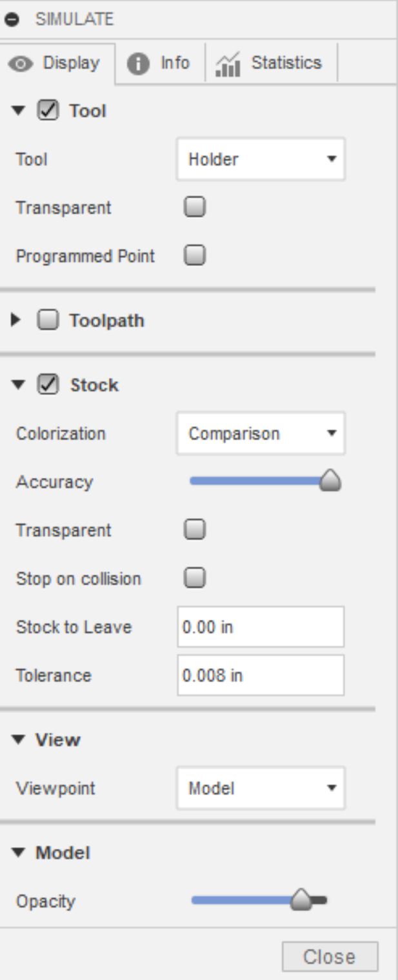
Task: Collapse the Stock section triangle
Action: [x=17, y=385]
